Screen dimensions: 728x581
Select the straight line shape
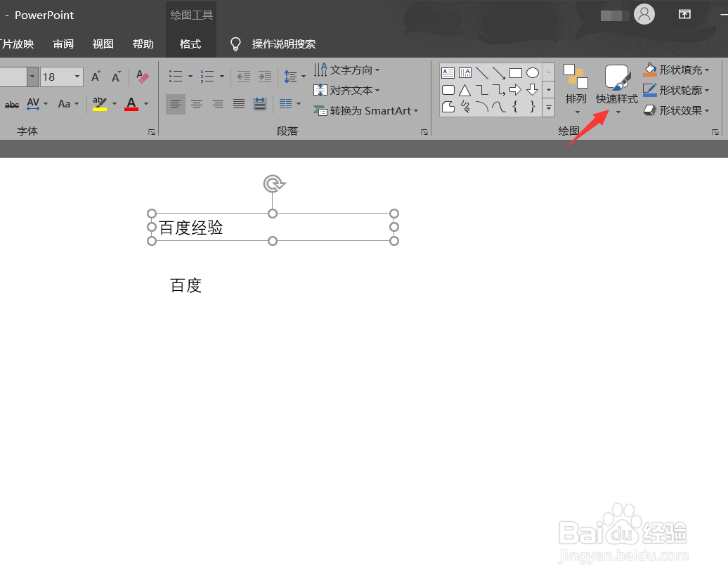[482, 73]
